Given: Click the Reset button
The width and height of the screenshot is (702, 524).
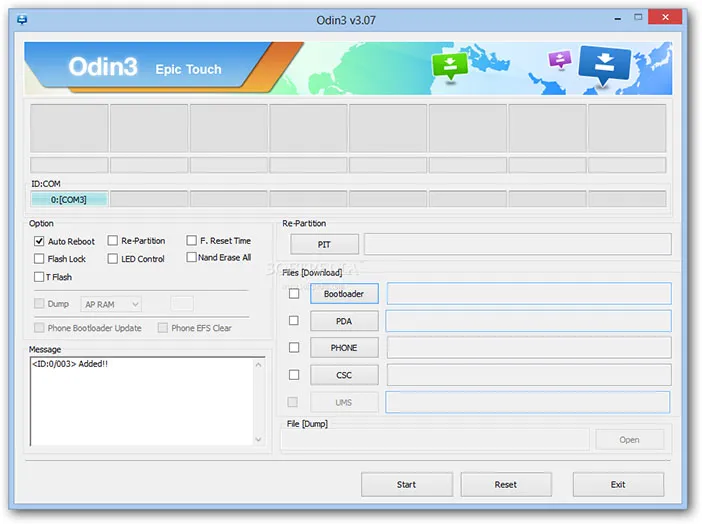Looking at the screenshot, I should coord(506,484).
